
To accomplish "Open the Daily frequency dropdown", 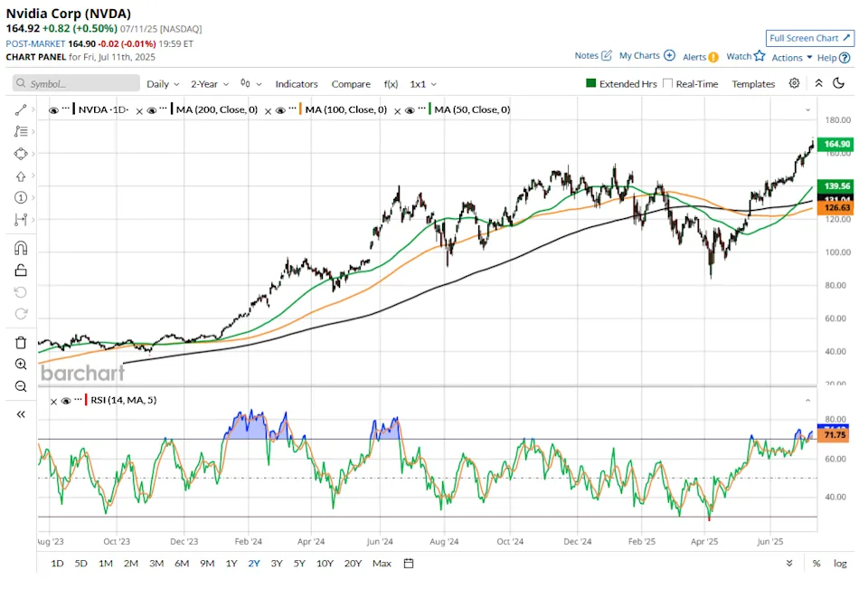I will click(x=163, y=84).
